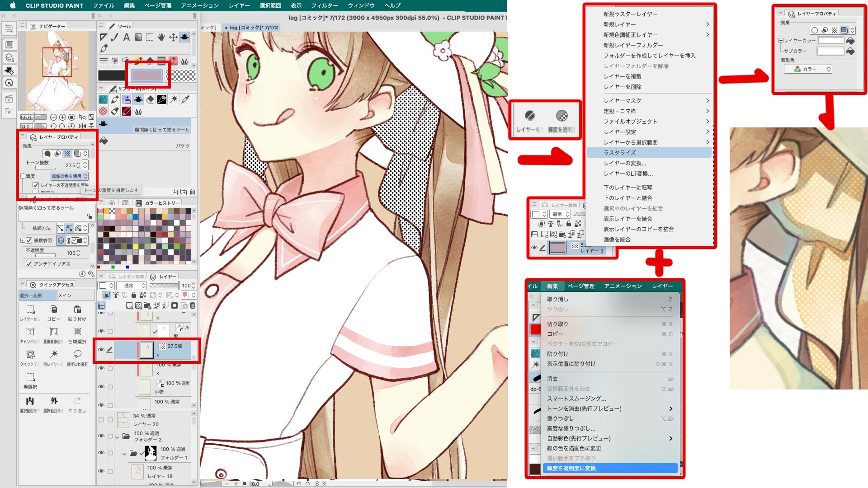Toggle the lock layer icon
Viewport: 868px width, 488px height.
134,295
